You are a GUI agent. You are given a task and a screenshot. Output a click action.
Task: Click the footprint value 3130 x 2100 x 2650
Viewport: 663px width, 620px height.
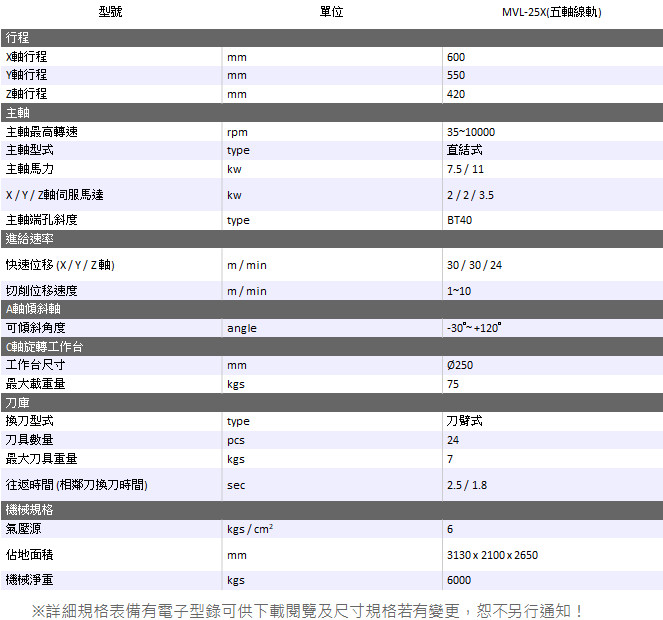click(x=493, y=555)
